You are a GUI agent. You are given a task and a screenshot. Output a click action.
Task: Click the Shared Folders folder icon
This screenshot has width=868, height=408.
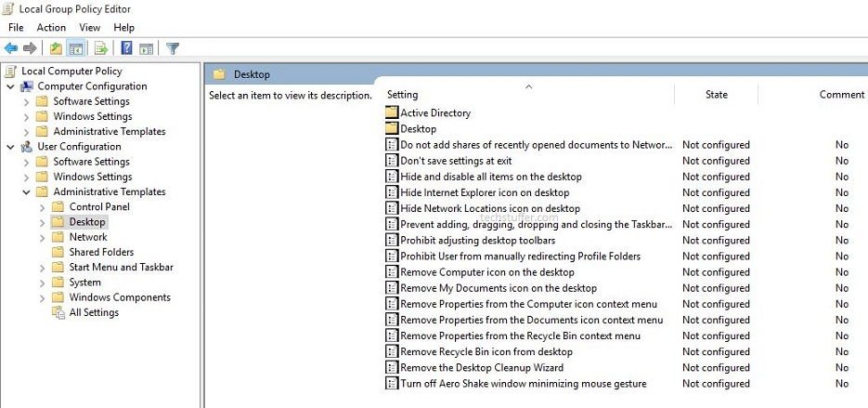[x=58, y=252]
